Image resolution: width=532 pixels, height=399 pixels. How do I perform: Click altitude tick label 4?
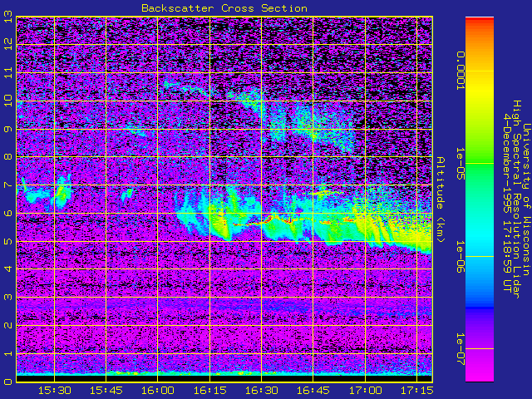8,269
